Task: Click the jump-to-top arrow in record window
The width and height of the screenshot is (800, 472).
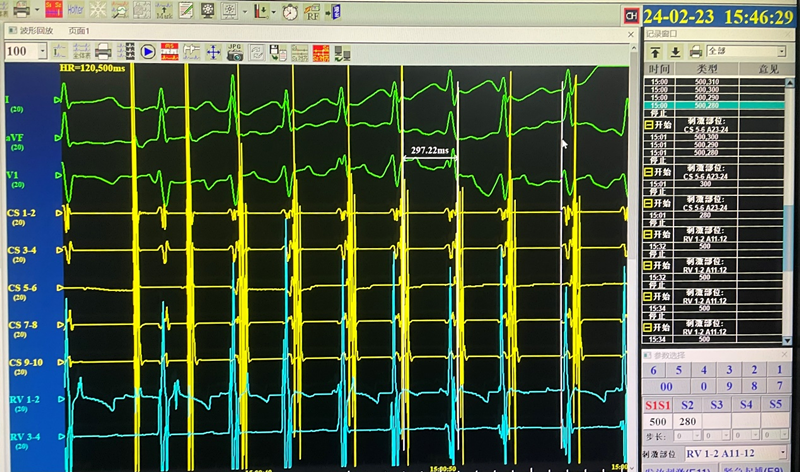Action: pos(654,49)
